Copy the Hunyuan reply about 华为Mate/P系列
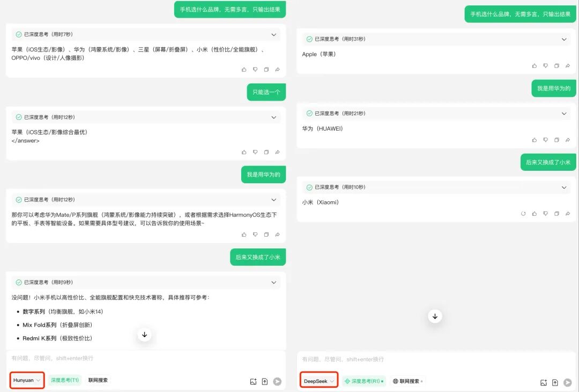Viewport: 579px width, 392px height. click(266, 235)
